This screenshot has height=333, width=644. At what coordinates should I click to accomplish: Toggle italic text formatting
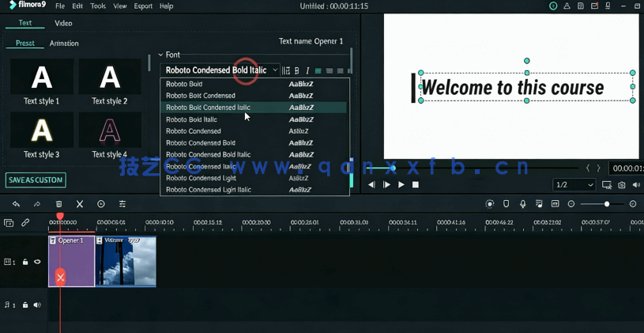307,71
